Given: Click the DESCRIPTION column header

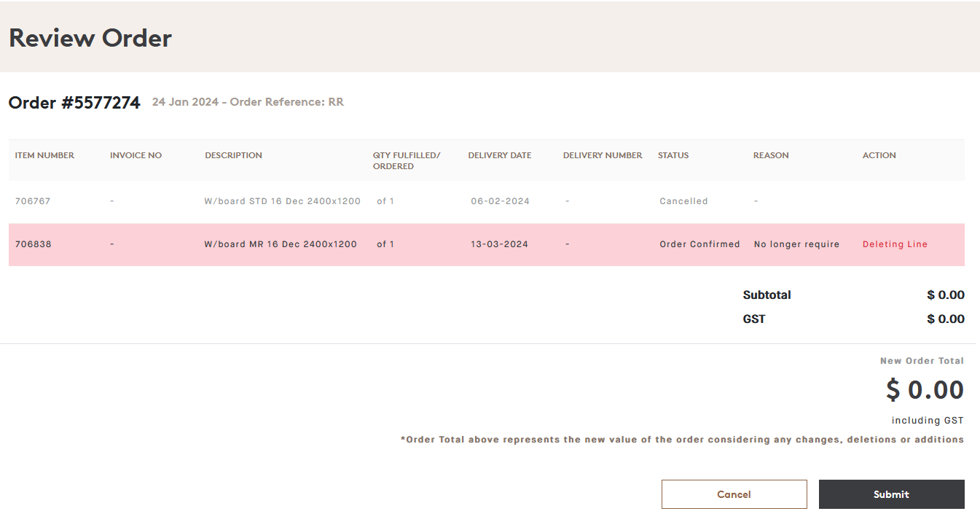Looking at the screenshot, I should (233, 155).
